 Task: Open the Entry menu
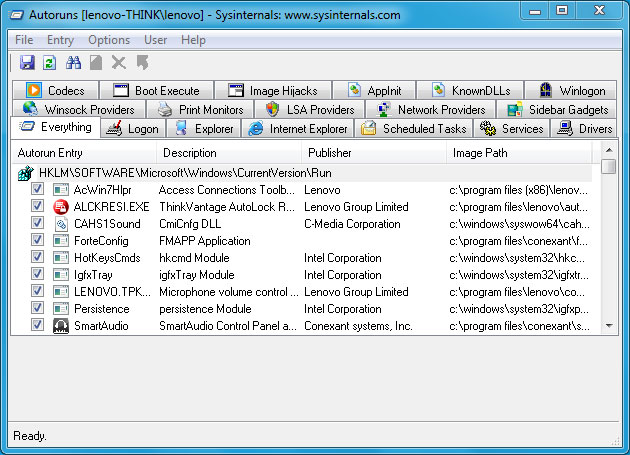tap(60, 40)
